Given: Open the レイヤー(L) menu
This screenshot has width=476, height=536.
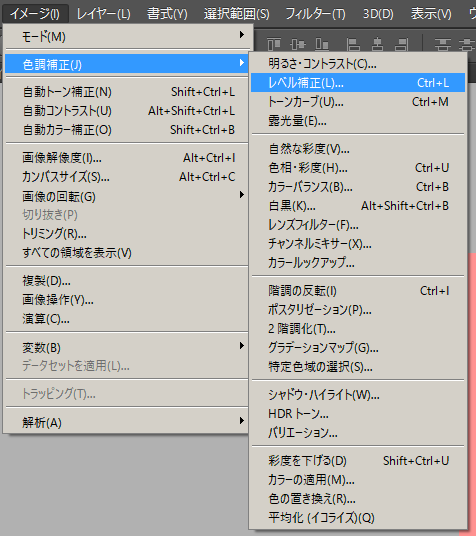Looking at the screenshot, I should [x=103, y=14].
